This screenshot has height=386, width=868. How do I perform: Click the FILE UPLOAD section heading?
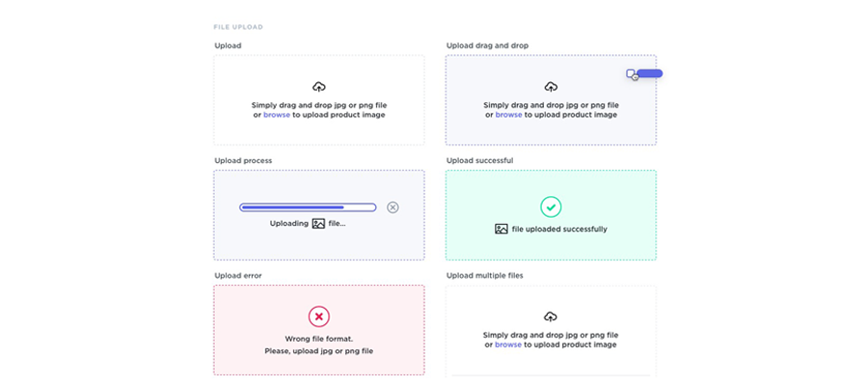click(238, 27)
